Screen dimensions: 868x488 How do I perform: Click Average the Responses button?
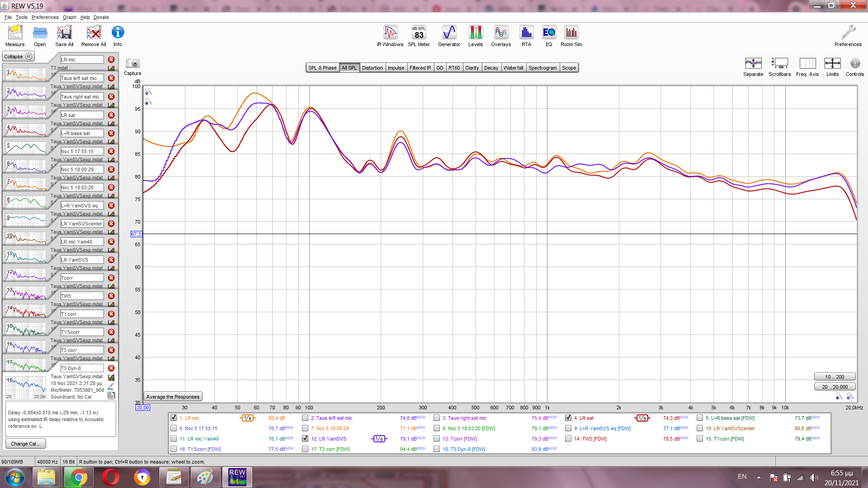173,397
